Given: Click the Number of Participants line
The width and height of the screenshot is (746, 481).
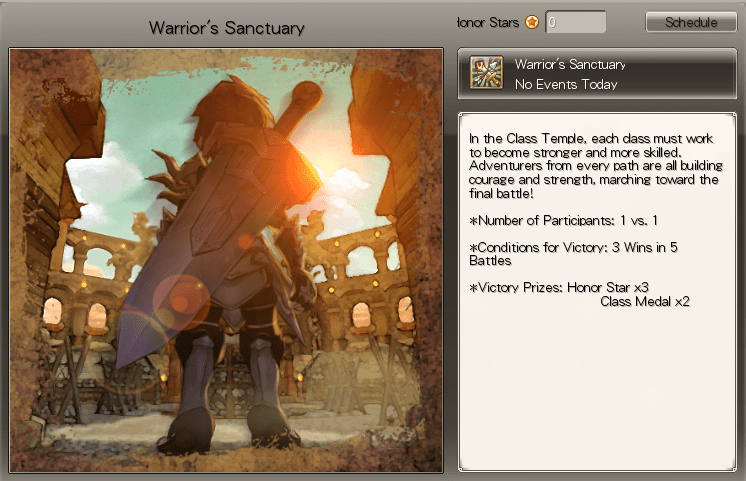Looking at the screenshot, I should click(563, 221).
